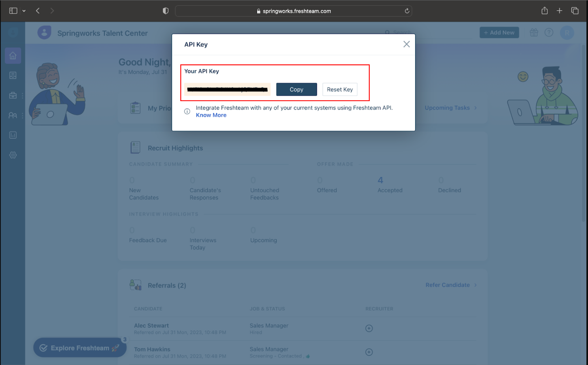Go back in Safari
This screenshot has height=365, width=588.
pos(38,11)
